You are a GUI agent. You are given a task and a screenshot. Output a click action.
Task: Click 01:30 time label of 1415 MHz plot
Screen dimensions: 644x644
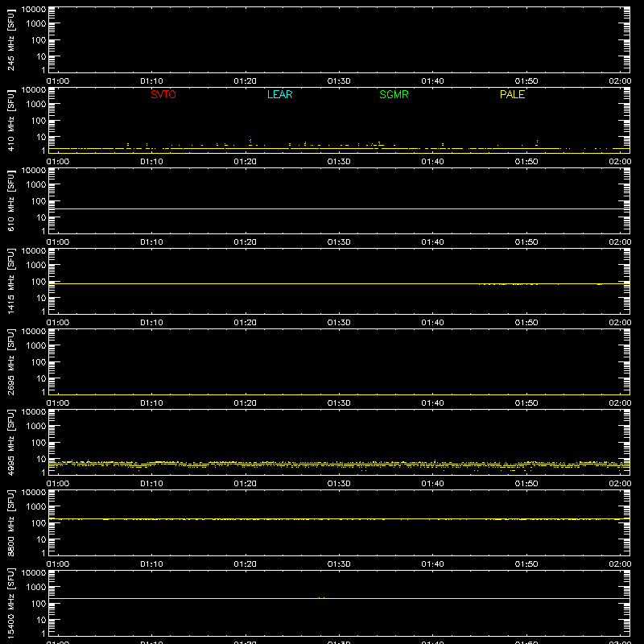point(339,323)
